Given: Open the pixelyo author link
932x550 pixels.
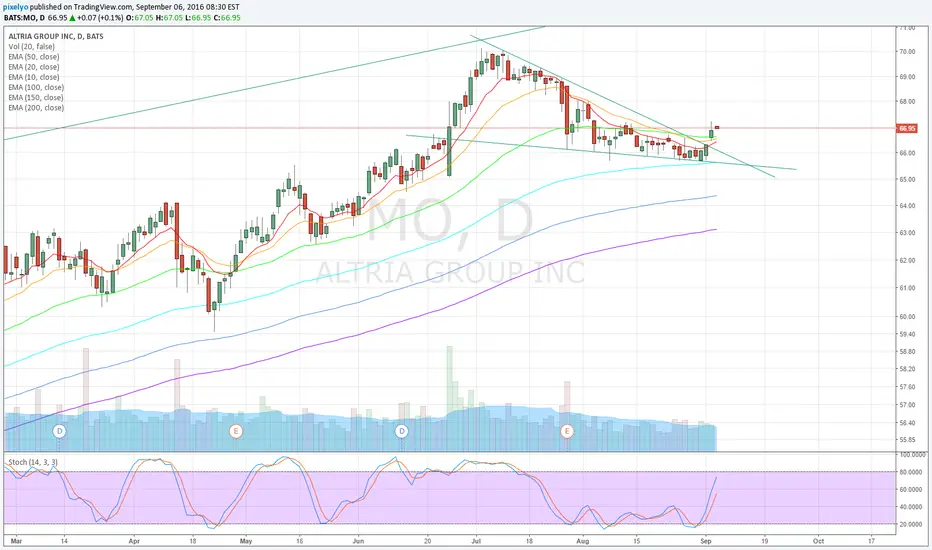Looking at the screenshot, I should [15, 7].
